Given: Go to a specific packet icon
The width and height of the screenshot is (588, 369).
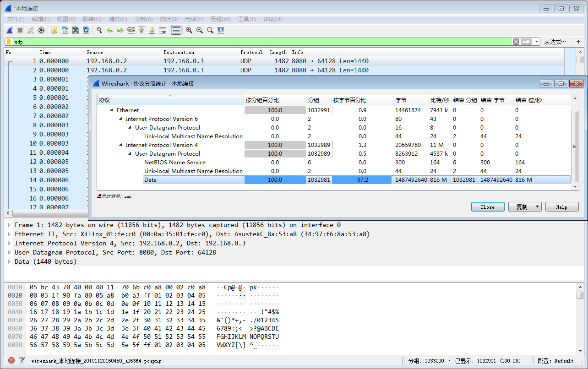Looking at the screenshot, I should 131,30.
